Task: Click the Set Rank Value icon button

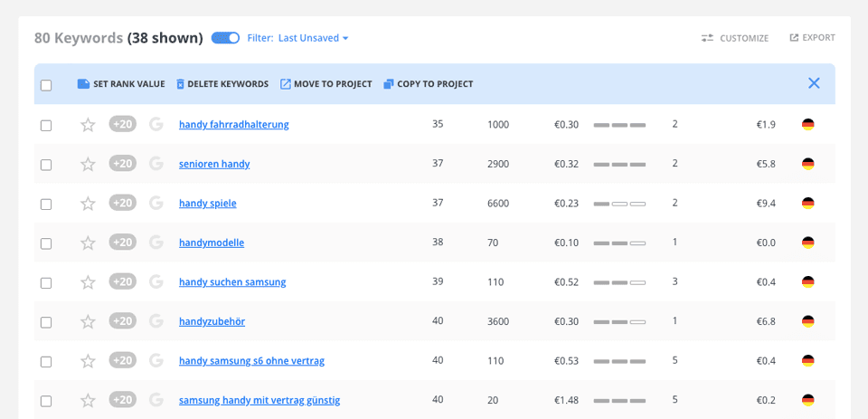Action: point(83,84)
